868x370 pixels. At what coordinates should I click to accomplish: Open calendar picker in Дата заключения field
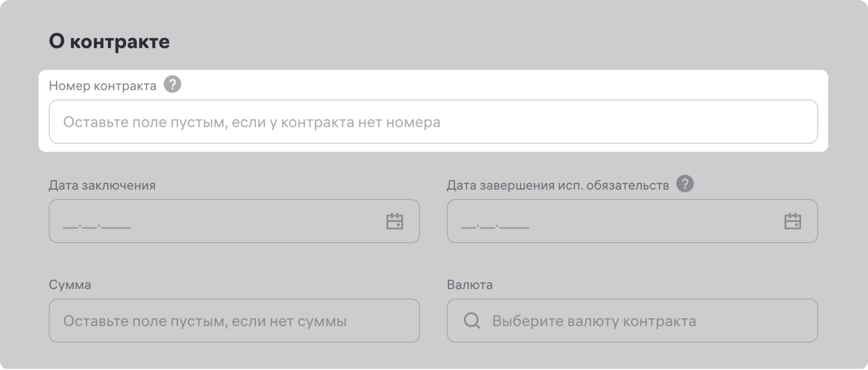pos(394,221)
